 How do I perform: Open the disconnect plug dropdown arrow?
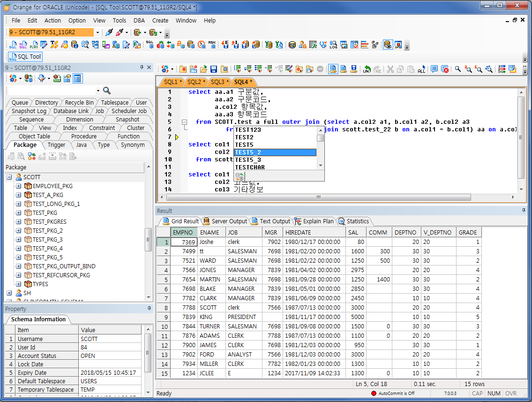(x=127, y=32)
